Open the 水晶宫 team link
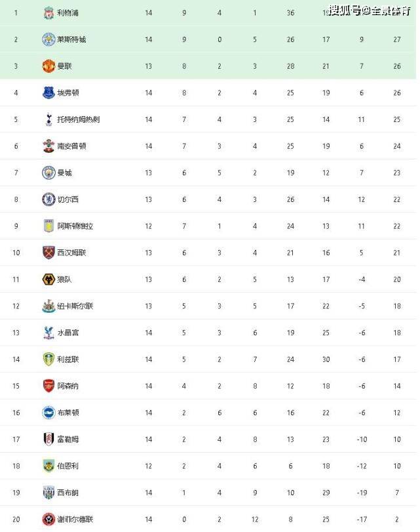 coord(67,333)
